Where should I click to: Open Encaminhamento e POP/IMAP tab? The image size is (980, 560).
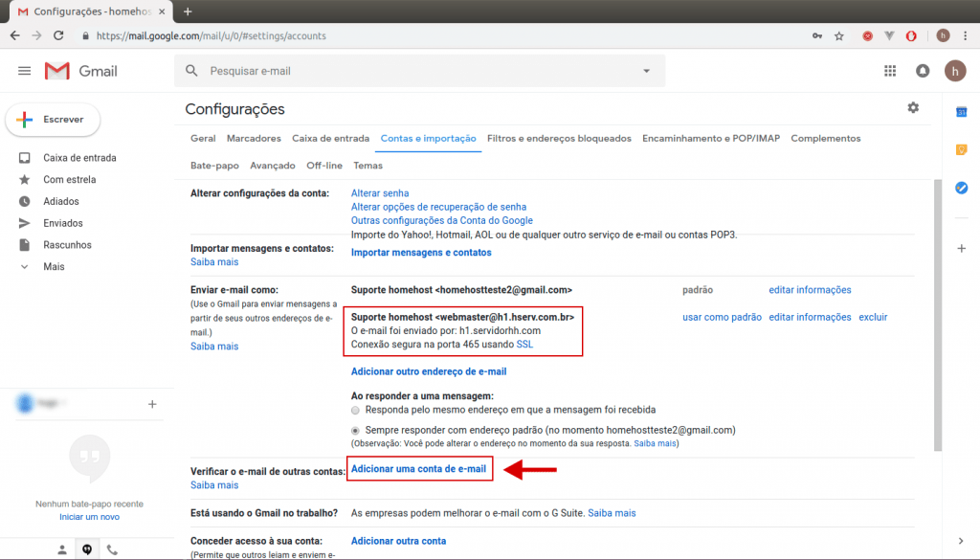(x=711, y=138)
